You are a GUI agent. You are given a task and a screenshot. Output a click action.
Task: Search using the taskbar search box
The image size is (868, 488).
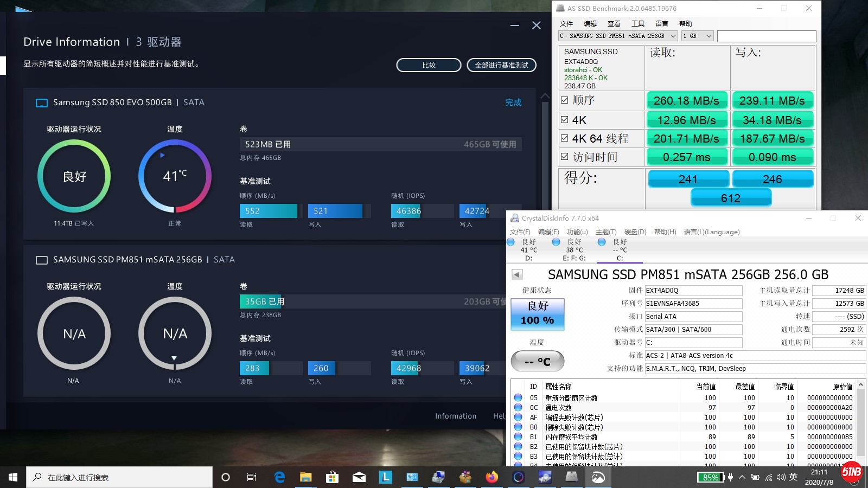[x=119, y=477]
